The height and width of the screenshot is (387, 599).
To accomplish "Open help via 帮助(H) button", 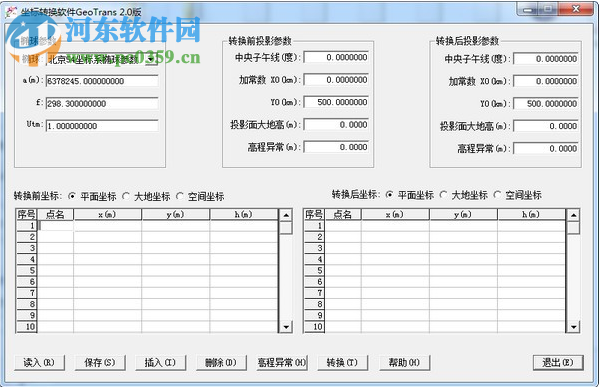I will pos(405,363).
